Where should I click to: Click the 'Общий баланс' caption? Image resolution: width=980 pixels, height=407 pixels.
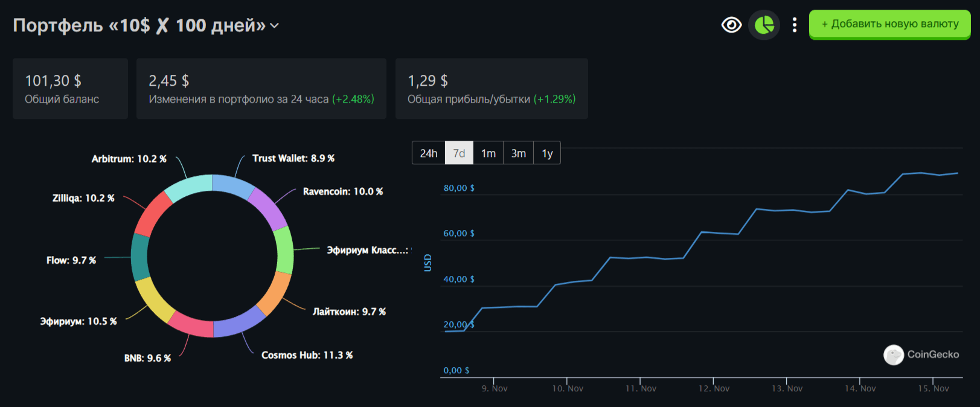click(62, 99)
